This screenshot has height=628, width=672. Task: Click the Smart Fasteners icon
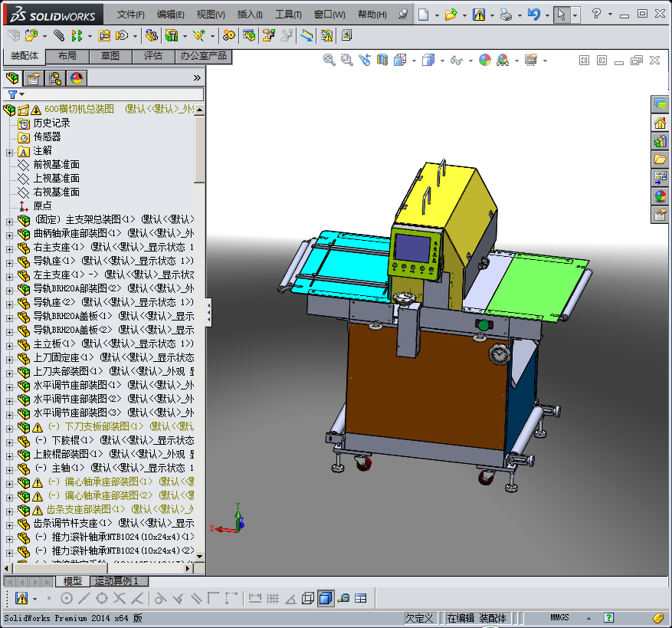pos(104,35)
